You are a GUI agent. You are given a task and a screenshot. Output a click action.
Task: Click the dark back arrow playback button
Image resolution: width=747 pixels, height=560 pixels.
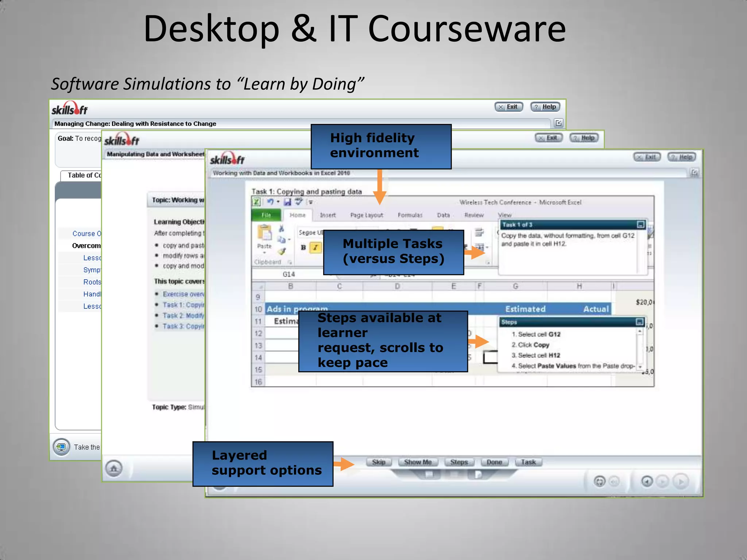coord(647,481)
